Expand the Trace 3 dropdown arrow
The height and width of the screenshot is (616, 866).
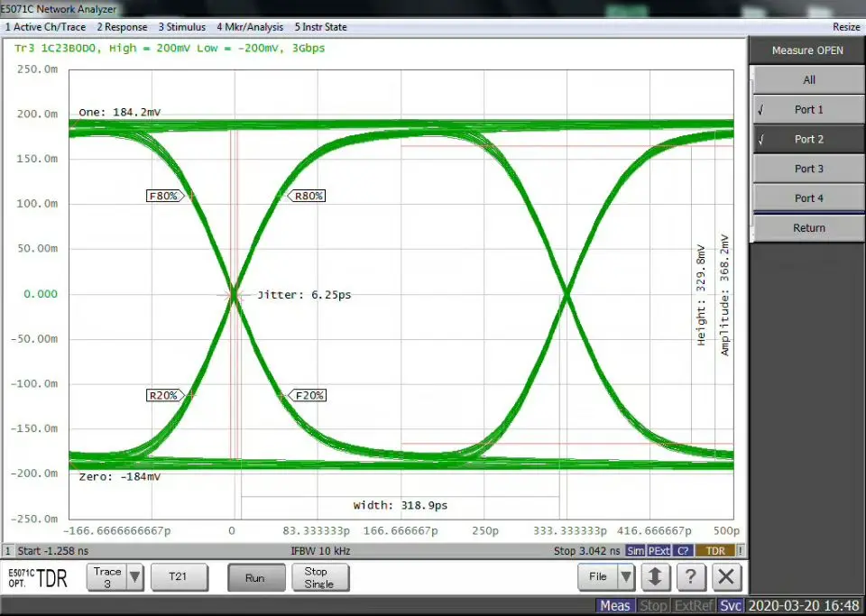coord(134,577)
